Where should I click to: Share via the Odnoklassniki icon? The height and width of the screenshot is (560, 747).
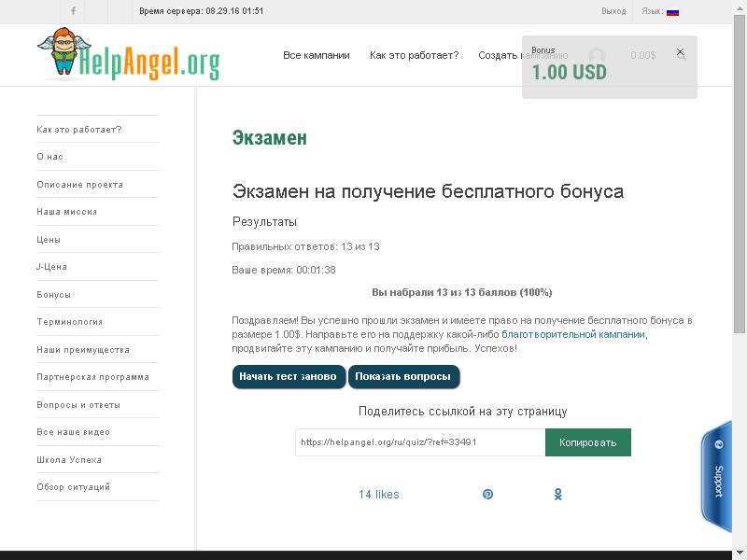tap(557, 495)
